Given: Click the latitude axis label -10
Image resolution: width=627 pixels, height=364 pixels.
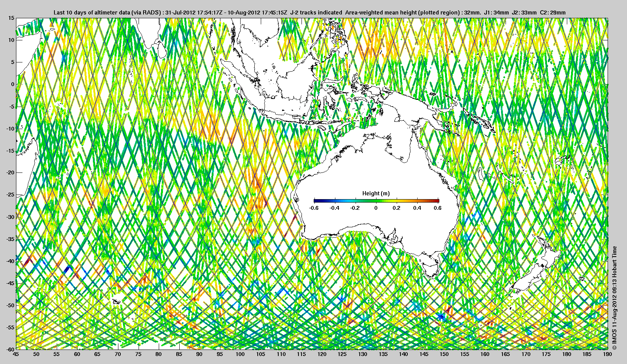Looking at the screenshot, I should 10,129.
